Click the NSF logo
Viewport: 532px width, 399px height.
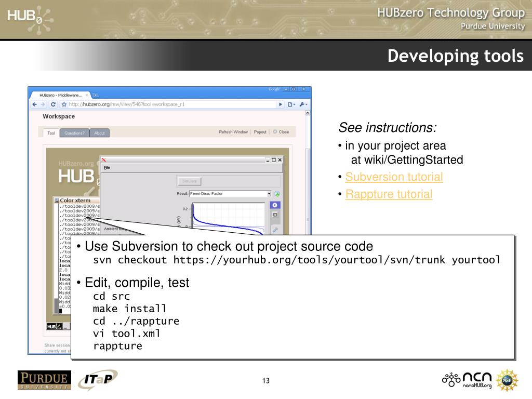507,380
